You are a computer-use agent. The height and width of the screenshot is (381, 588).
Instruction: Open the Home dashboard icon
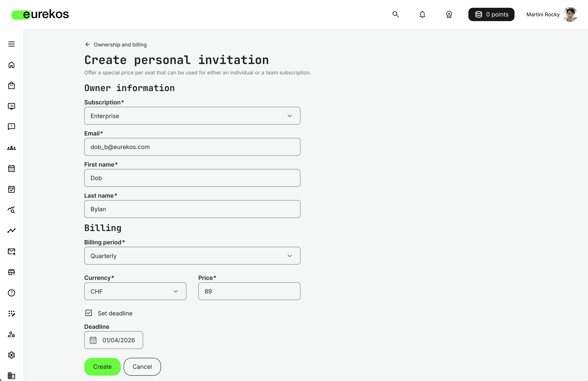(x=11, y=65)
